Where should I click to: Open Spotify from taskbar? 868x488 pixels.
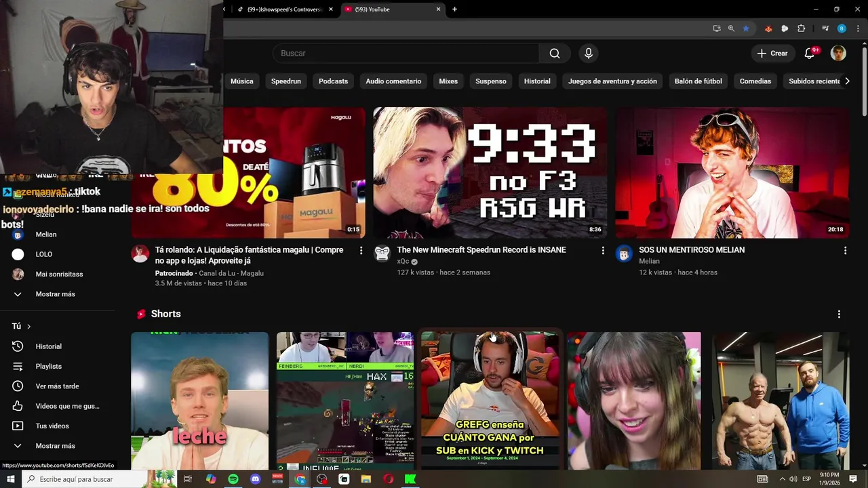pos(233,479)
